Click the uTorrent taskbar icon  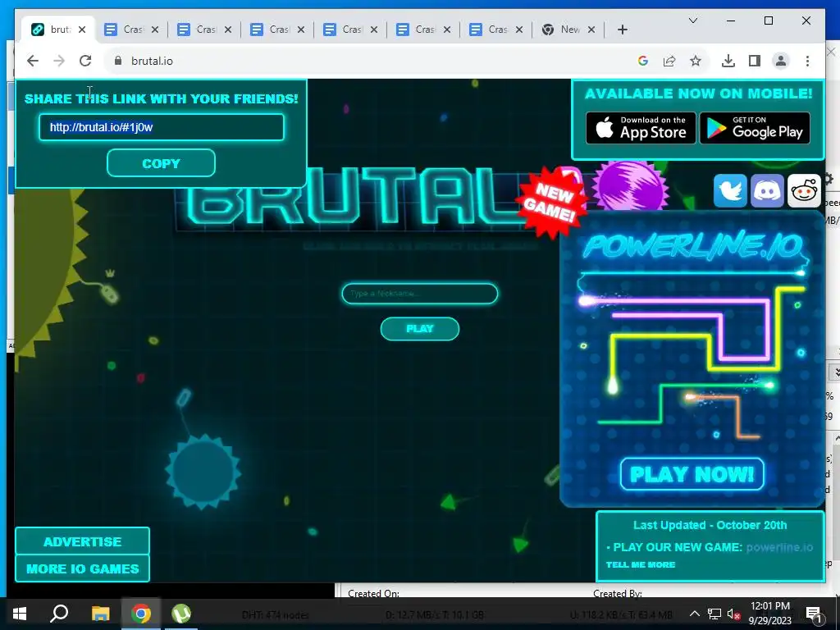tap(181, 614)
